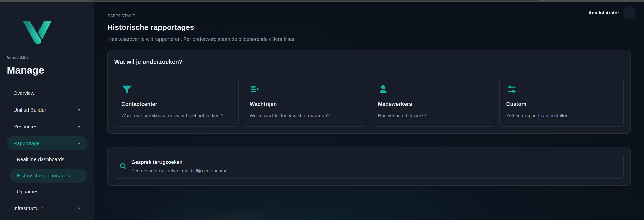Open the Custom report card title
This screenshot has height=220, width=644.
tap(516, 104)
